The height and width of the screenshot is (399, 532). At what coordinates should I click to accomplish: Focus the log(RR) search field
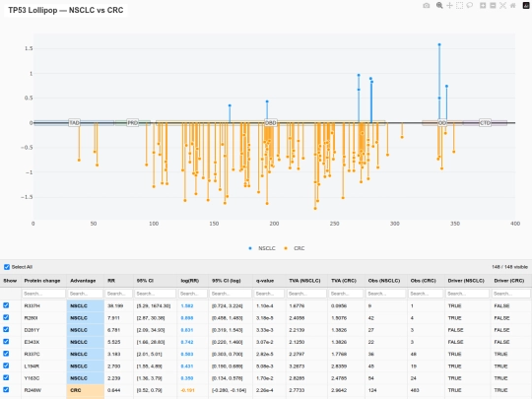pyautogui.click(x=193, y=294)
